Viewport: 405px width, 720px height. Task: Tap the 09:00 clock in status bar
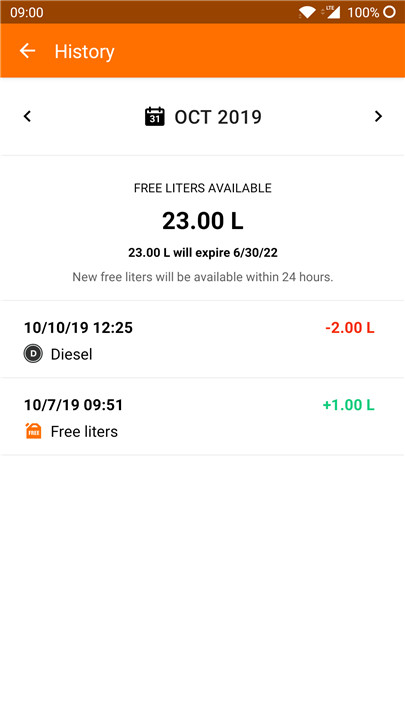click(27, 12)
